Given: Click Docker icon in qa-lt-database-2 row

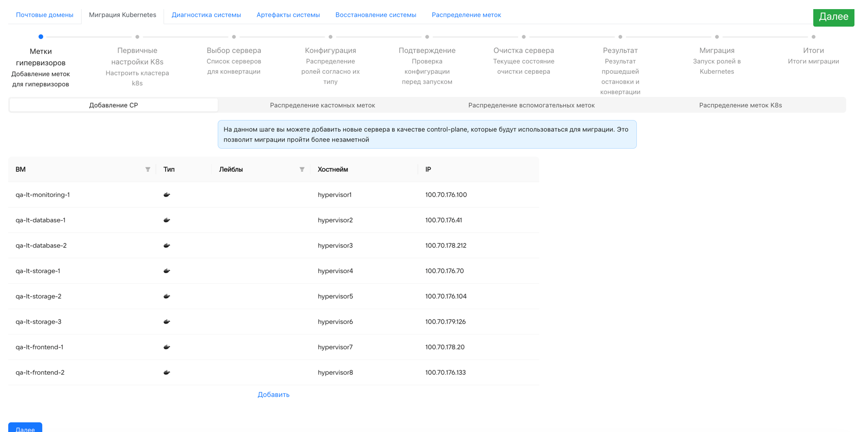Looking at the screenshot, I should coord(167,246).
